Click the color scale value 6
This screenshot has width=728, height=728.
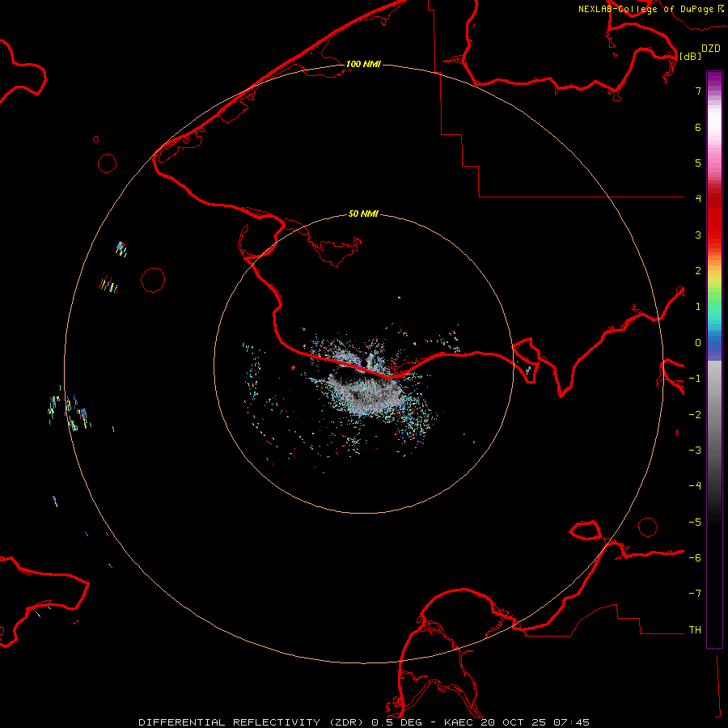point(698,127)
